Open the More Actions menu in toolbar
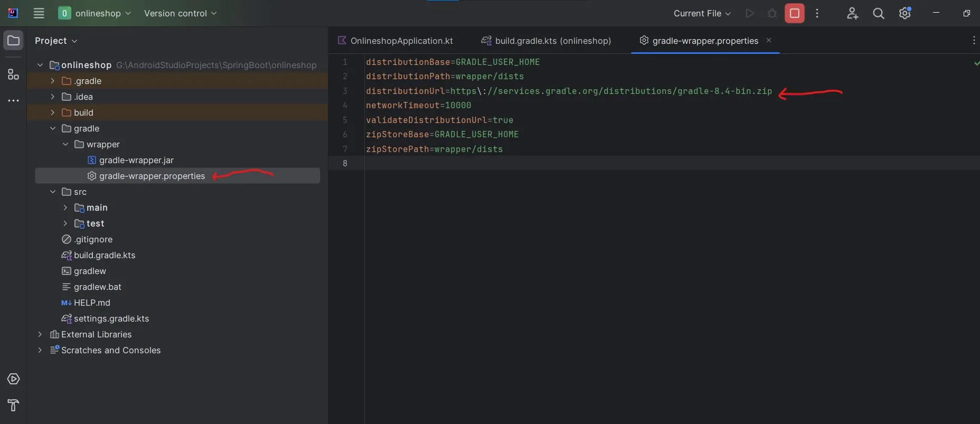Image resolution: width=980 pixels, height=424 pixels. point(817,13)
